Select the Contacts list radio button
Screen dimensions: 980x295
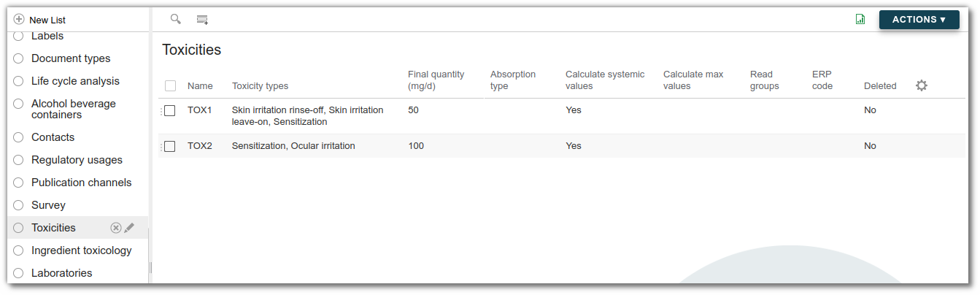point(19,137)
